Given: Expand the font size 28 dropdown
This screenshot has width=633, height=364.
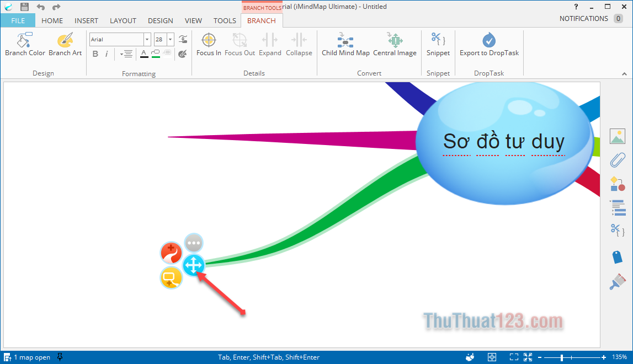Looking at the screenshot, I should tap(169, 39).
